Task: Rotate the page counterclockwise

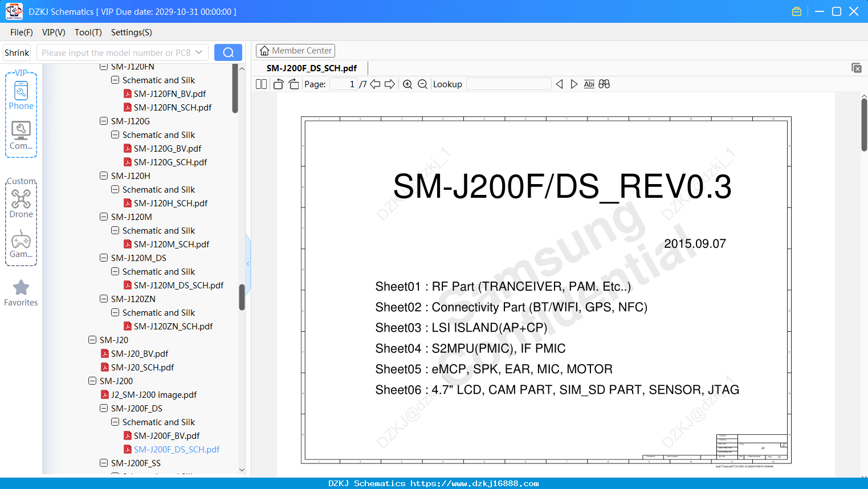Action: tap(278, 84)
